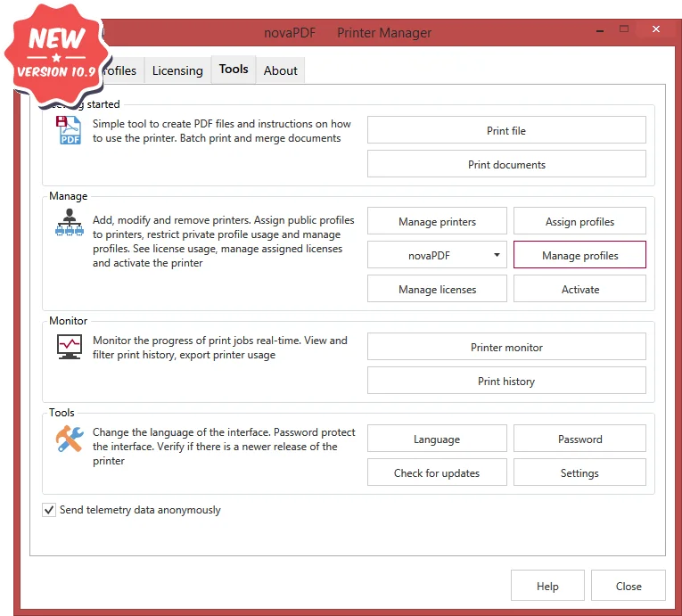Click the 'Monitor' group label
682x616 pixels.
point(69,321)
